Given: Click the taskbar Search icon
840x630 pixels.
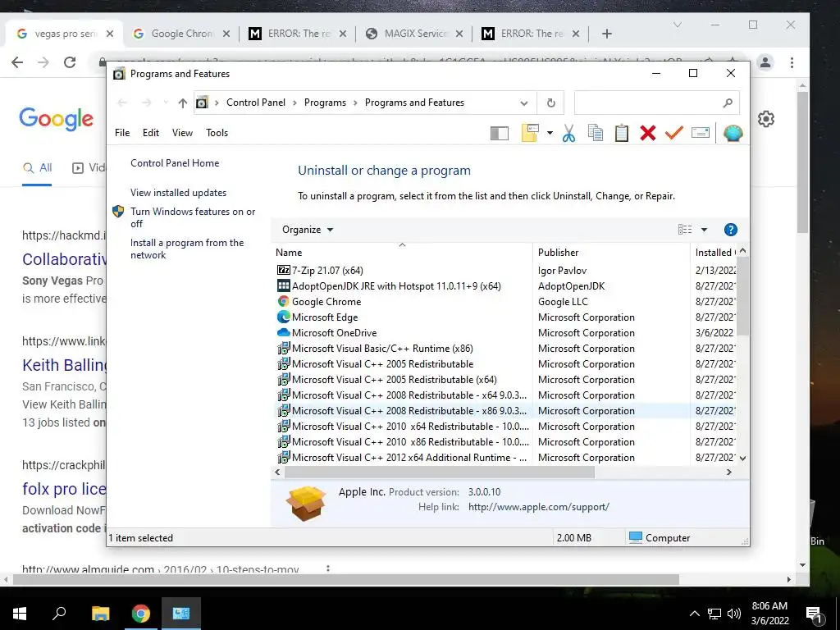Looking at the screenshot, I should pos(59,613).
